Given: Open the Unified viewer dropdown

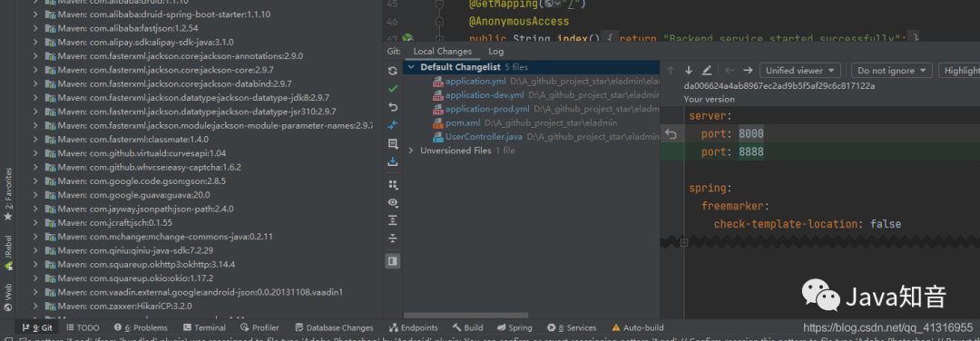Looking at the screenshot, I should tap(800, 71).
